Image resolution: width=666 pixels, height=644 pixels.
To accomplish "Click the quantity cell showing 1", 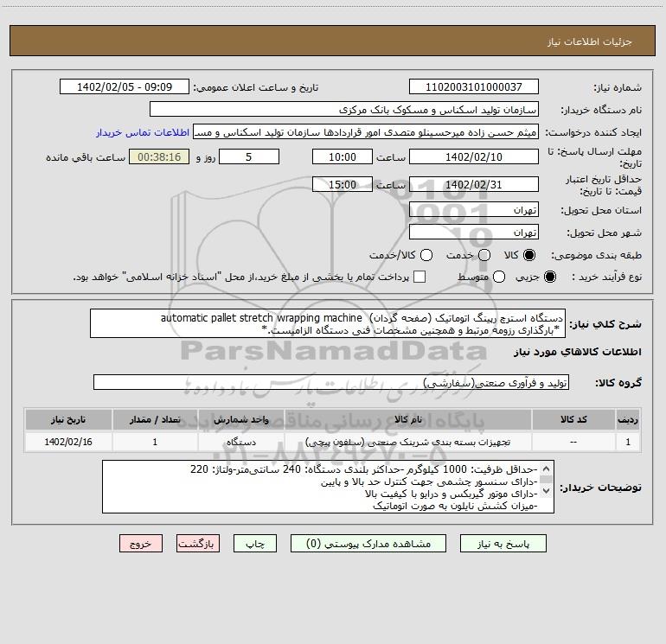I will click(155, 442).
